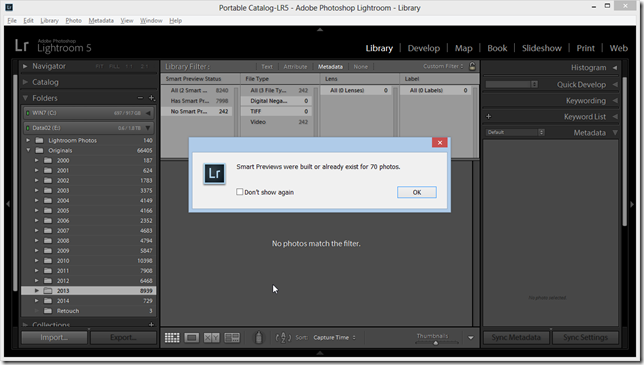Switch to Grid view icon
This screenshot has width=644, height=365.
[x=172, y=337]
